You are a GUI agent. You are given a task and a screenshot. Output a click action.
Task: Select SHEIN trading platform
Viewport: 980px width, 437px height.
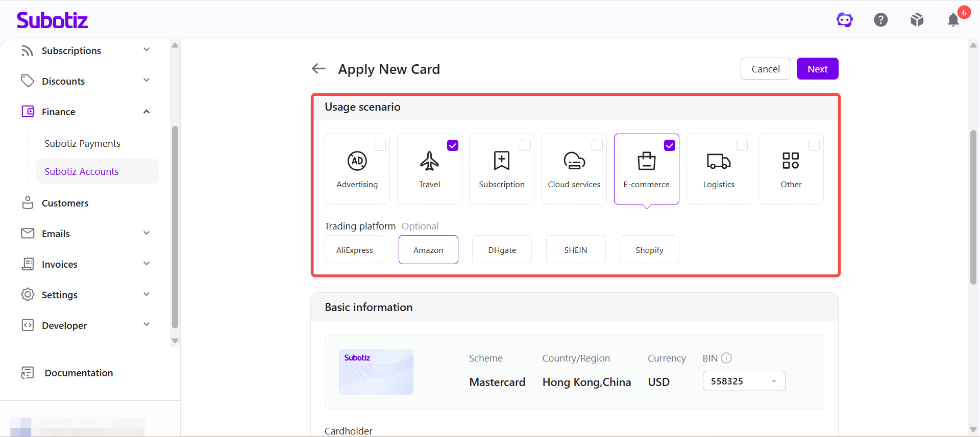pyautogui.click(x=576, y=250)
